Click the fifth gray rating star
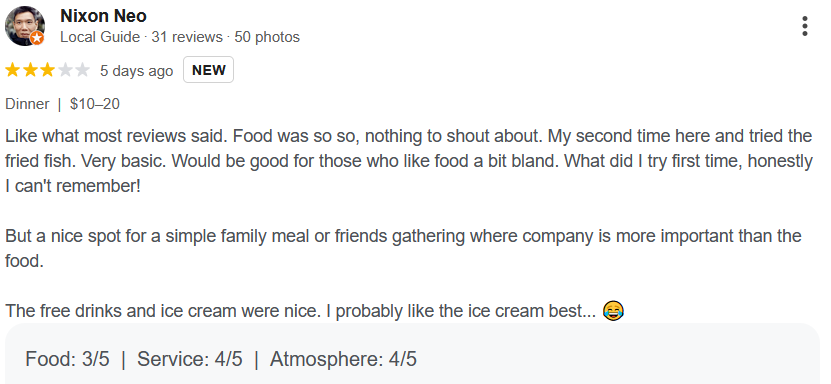831x384 pixels. click(83, 70)
